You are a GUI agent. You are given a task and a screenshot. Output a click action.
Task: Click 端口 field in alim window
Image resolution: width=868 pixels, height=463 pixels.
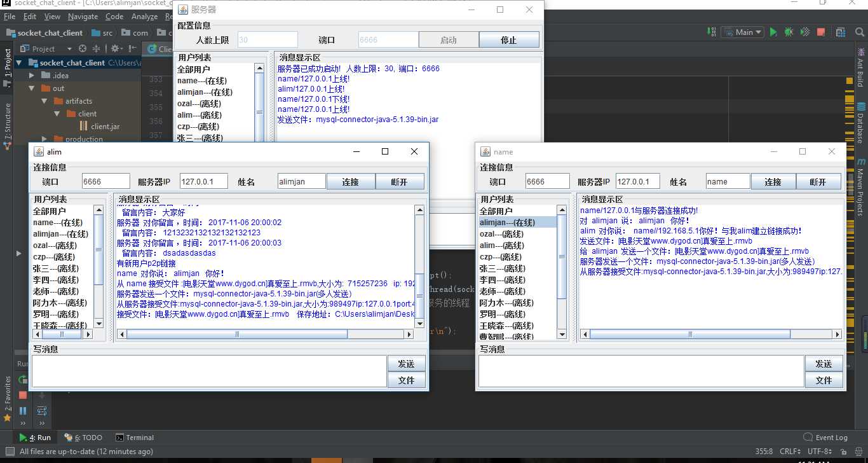click(105, 181)
